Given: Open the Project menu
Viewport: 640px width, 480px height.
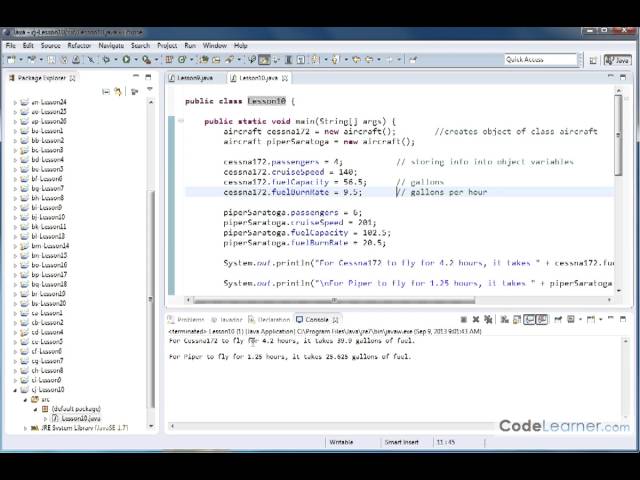Looking at the screenshot, I should click(x=167, y=45).
